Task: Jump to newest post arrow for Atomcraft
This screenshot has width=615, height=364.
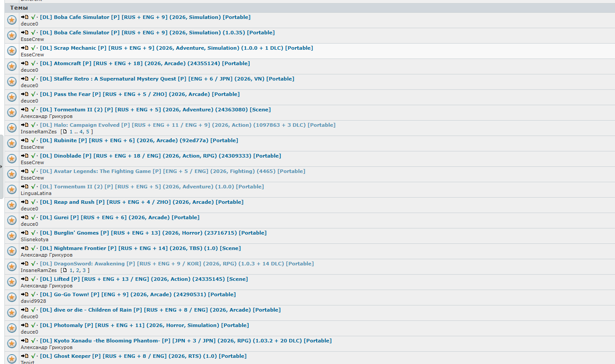Action: click(x=25, y=63)
